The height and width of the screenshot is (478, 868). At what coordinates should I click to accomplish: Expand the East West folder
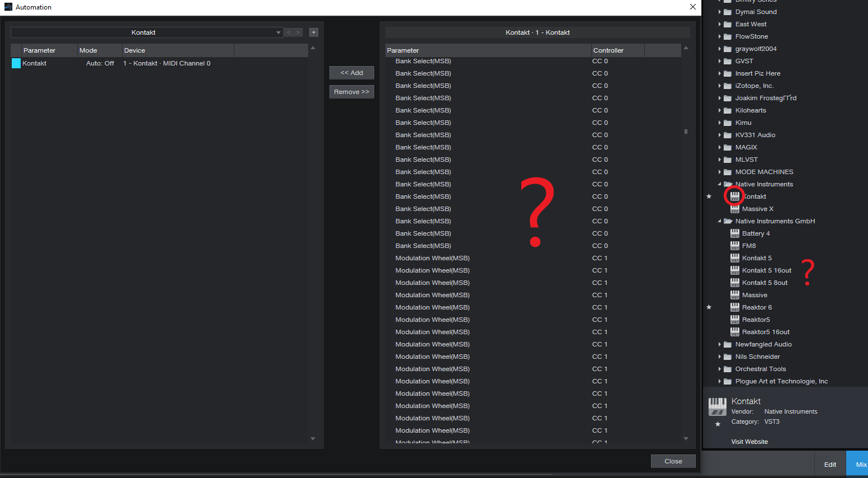pos(720,24)
